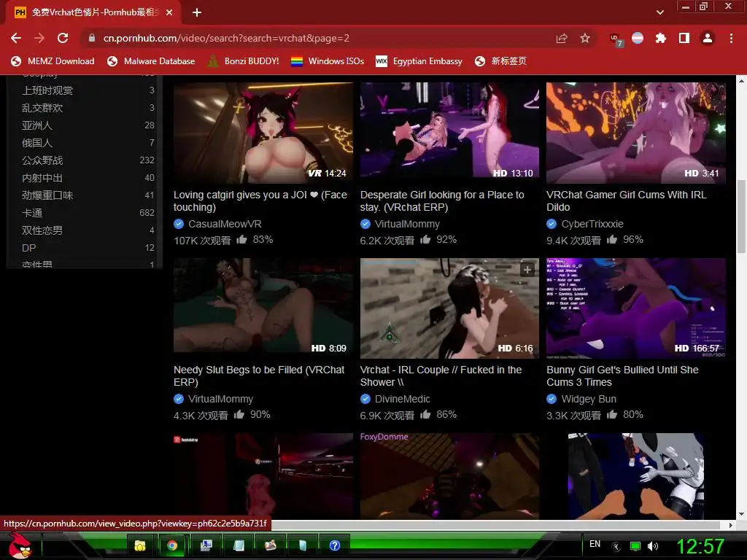This screenshot has width=747, height=560.
Task: Switch to Chrome in the taskbar
Action: point(172,545)
